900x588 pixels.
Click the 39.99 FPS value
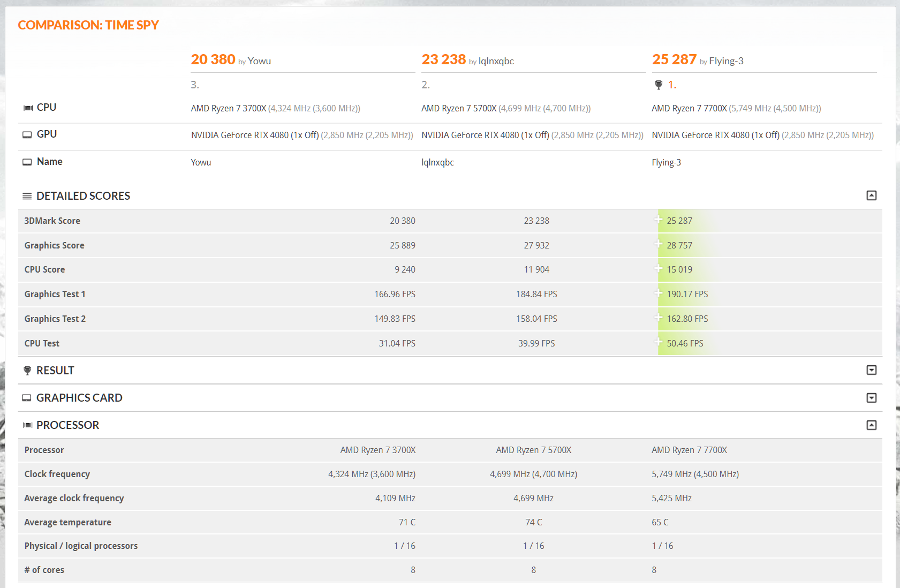tap(536, 343)
